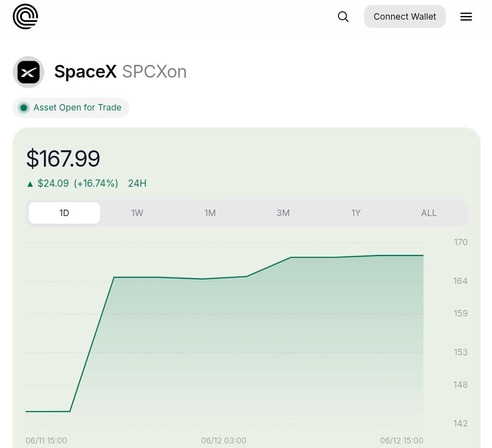Click the 24H change label
Viewport: 492px width, 448px height.
(x=137, y=183)
